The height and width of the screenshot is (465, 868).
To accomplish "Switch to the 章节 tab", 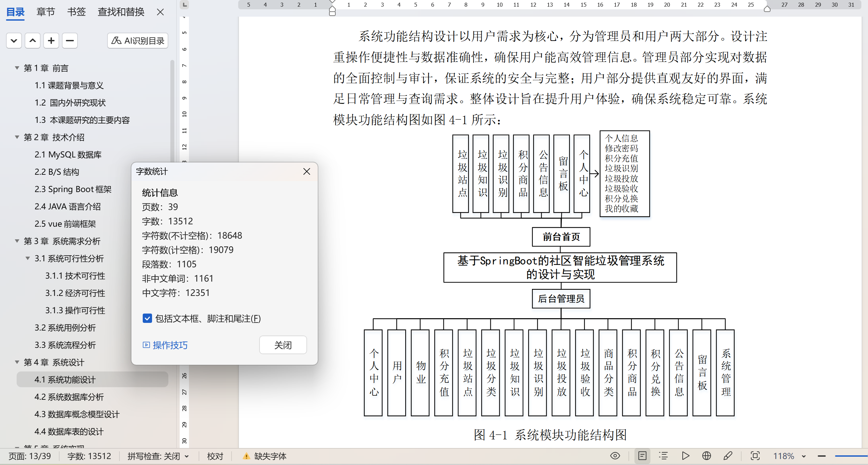I will point(46,12).
